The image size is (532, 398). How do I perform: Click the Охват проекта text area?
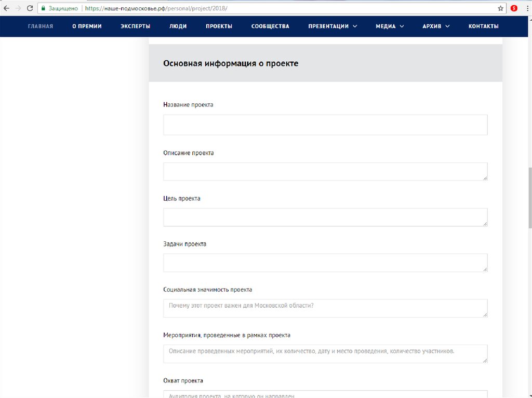tap(325, 394)
